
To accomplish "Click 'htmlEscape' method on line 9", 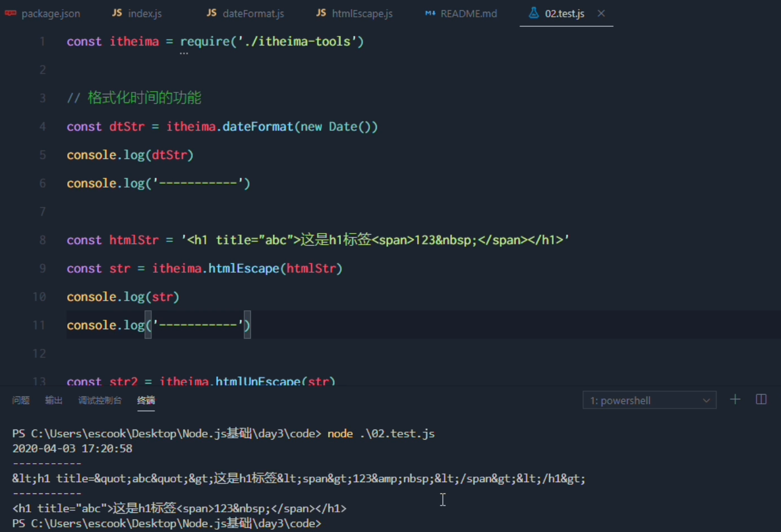I will pos(244,269).
